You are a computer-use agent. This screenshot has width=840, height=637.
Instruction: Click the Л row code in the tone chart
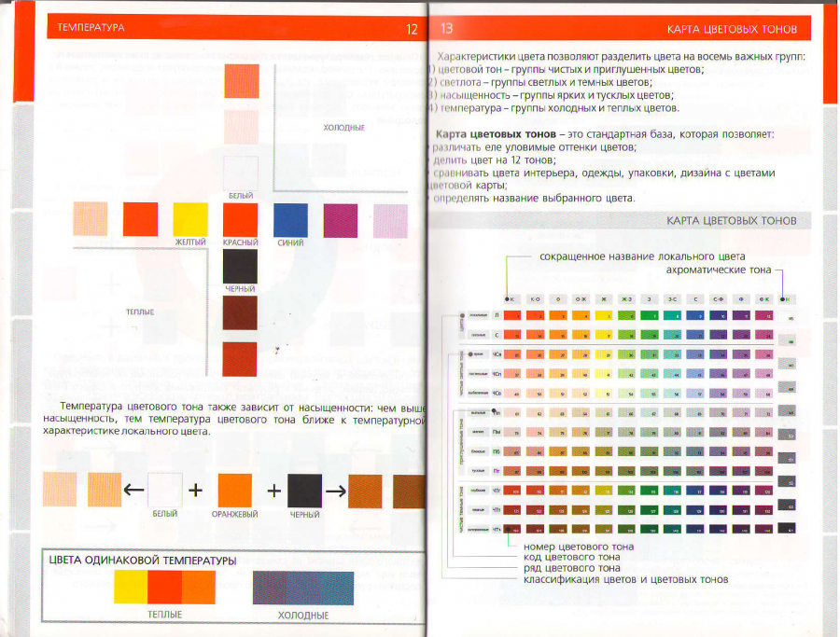click(x=497, y=315)
